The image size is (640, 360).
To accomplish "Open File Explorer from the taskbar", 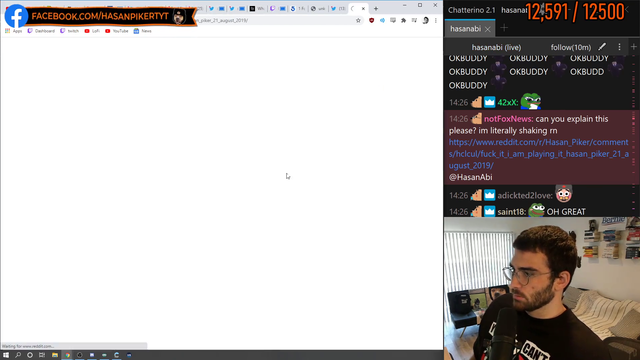I will click(55, 355).
